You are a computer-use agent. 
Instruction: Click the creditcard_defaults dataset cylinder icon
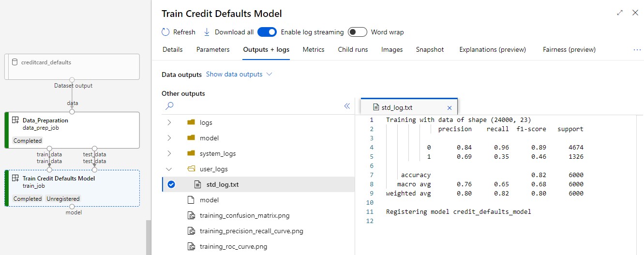(14, 62)
